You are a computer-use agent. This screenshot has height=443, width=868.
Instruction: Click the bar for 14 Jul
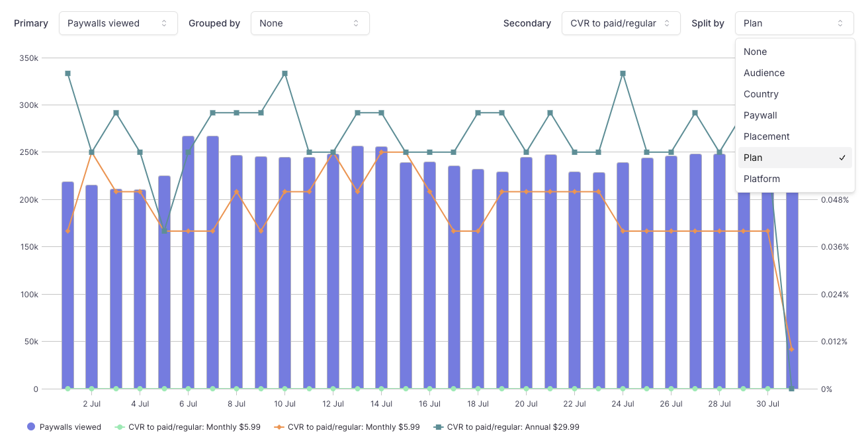pos(382,268)
